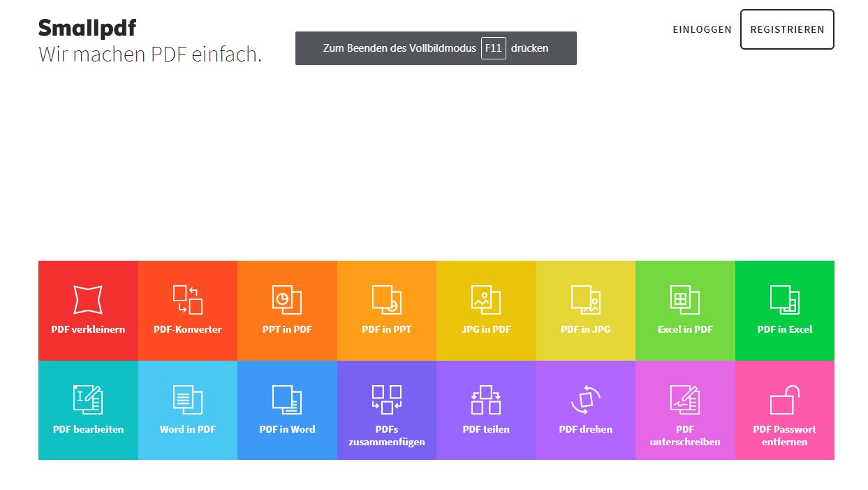
Task: Open the PDFs zusammenfügen merge icon
Action: pos(387,399)
